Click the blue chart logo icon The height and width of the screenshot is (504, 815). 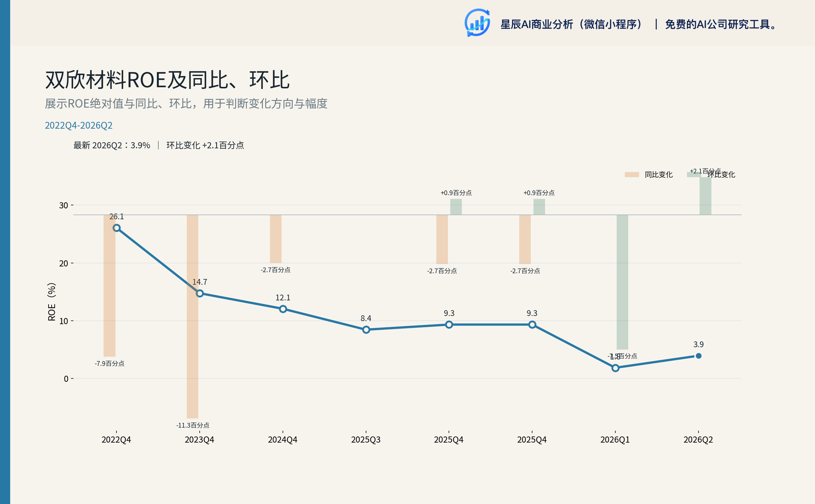pyautogui.click(x=477, y=23)
